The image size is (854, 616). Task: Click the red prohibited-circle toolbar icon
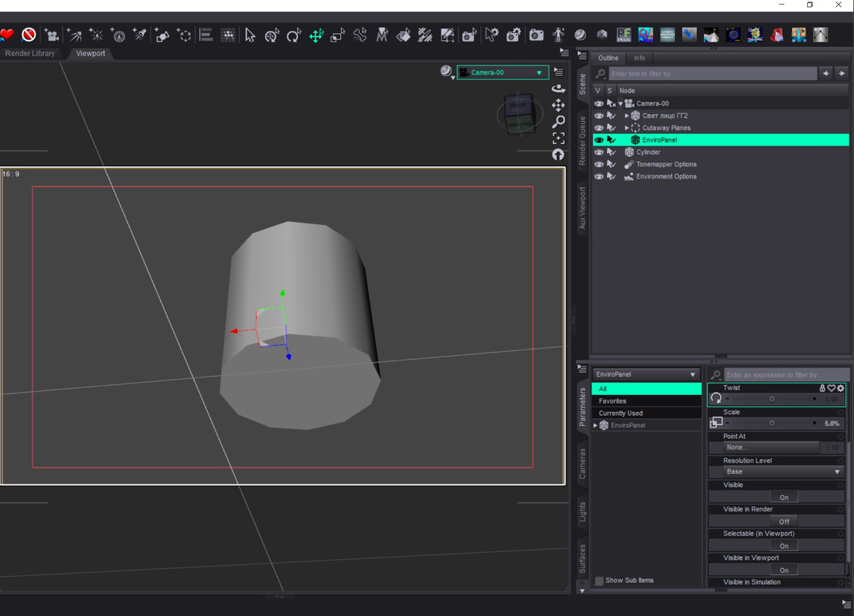click(x=28, y=35)
